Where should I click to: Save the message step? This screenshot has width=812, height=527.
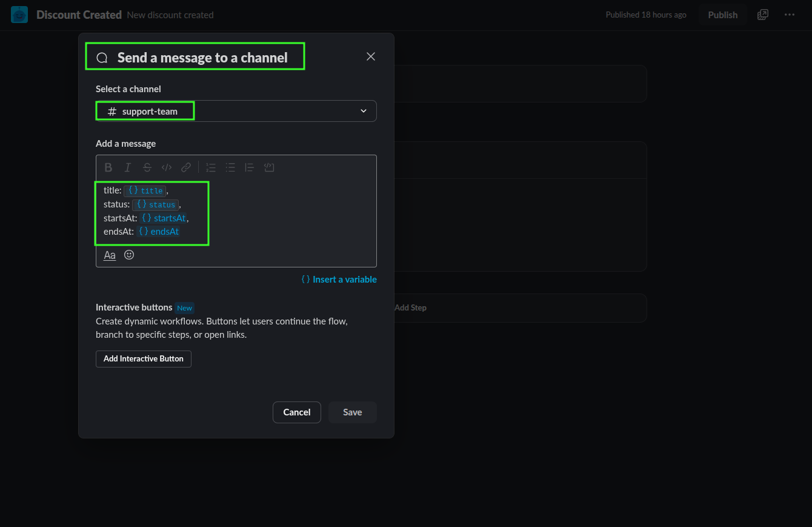pos(353,412)
